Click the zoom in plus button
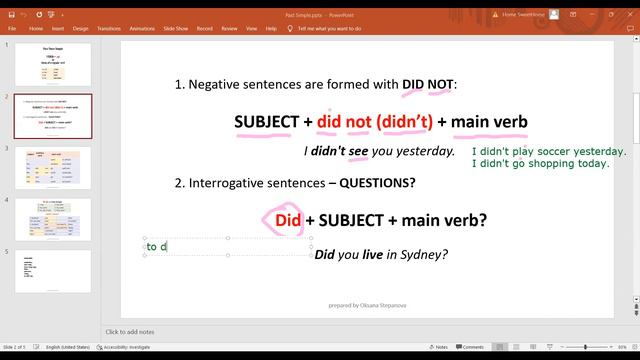The height and width of the screenshot is (360, 640). 611,347
